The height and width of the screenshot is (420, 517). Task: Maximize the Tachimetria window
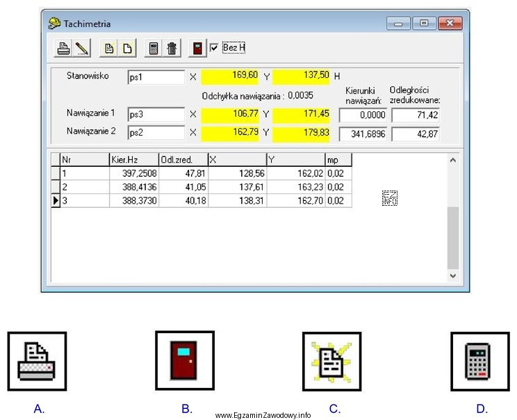(x=424, y=24)
